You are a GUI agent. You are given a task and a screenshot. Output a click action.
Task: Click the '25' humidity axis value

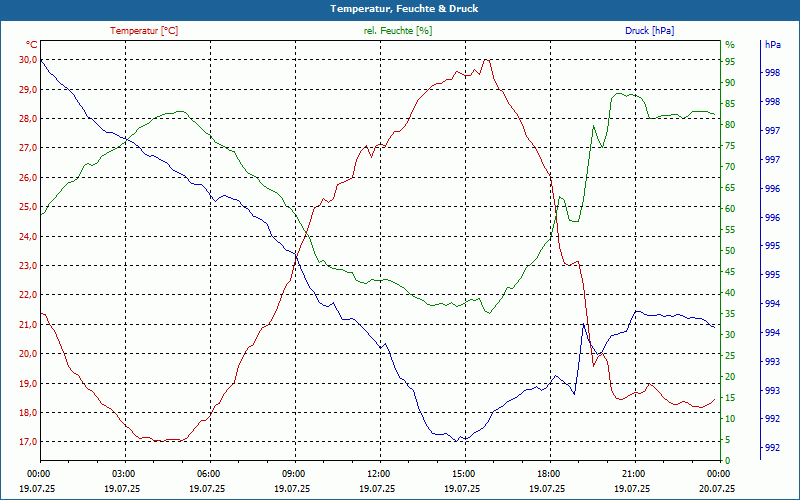click(x=730, y=356)
